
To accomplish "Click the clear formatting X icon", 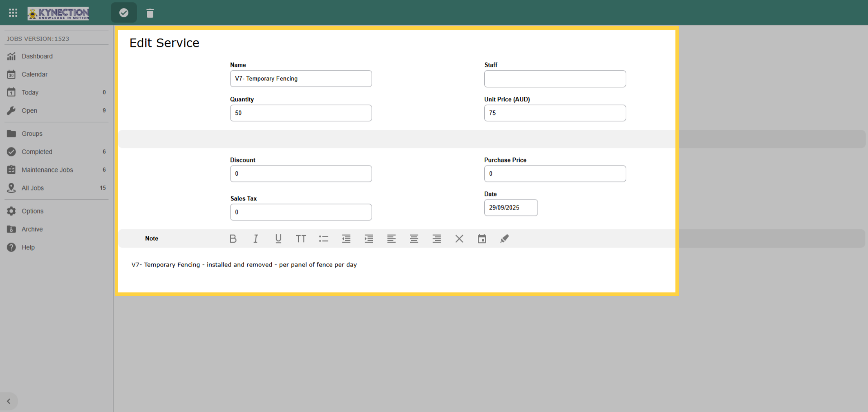I will click(459, 239).
